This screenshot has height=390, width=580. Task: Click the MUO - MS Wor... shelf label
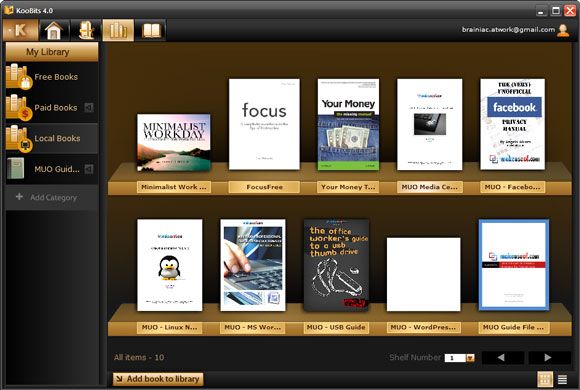253,327
